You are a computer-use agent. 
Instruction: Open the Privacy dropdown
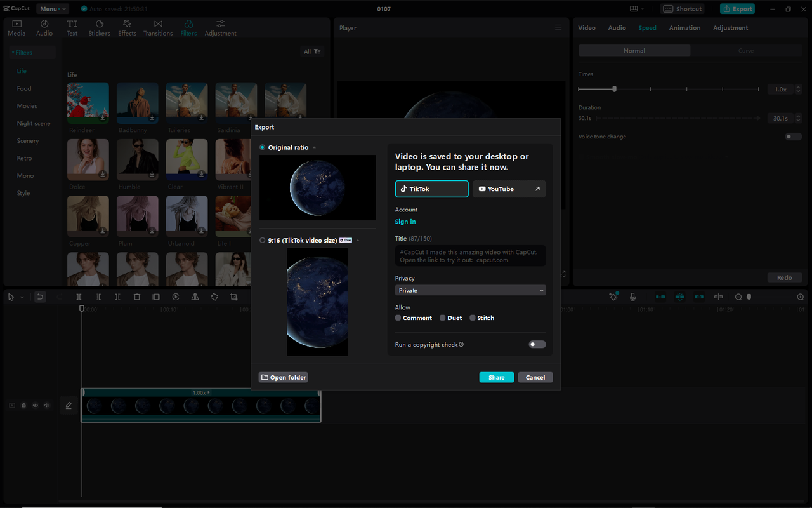(470, 290)
